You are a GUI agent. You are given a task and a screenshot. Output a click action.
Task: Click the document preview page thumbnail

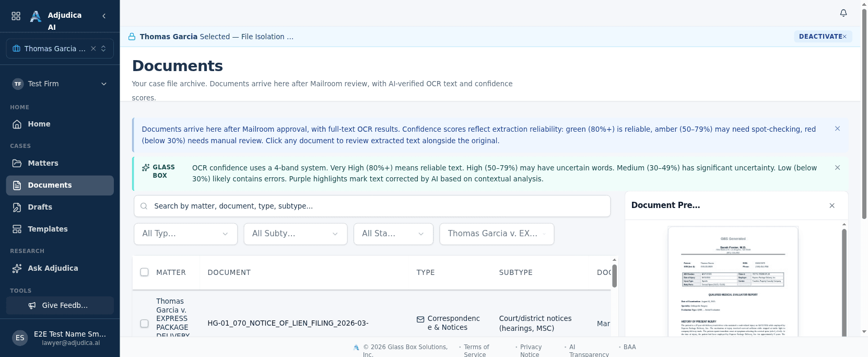click(x=733, y=281)
